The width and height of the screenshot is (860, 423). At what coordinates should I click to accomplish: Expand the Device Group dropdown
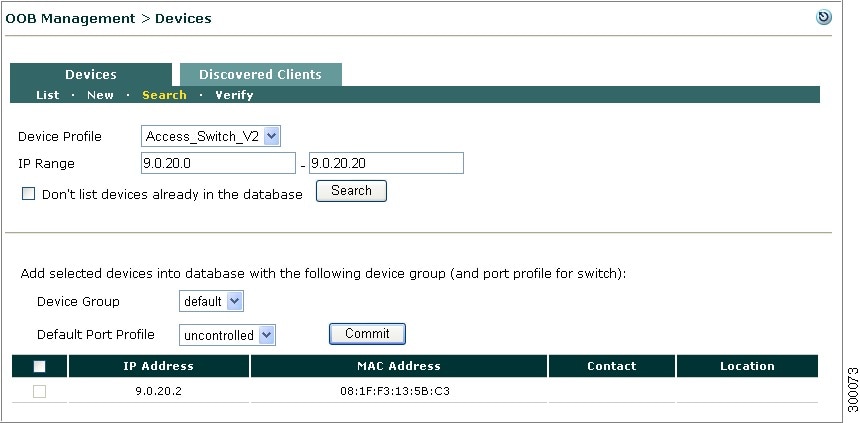pyautogui.click(x=211, y=301)
